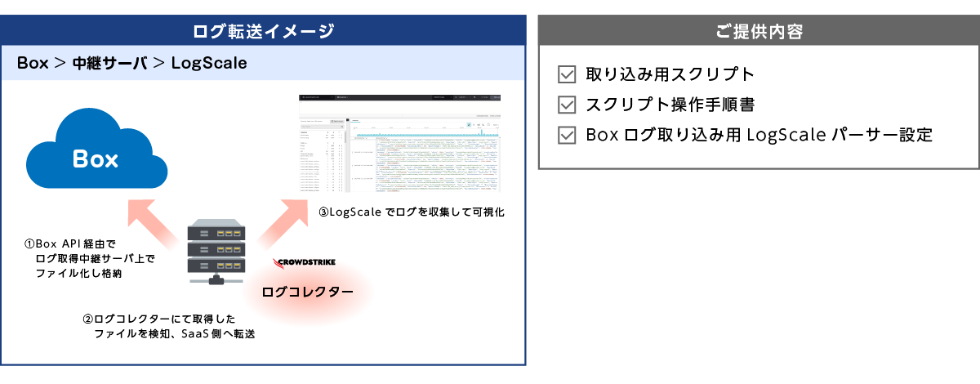Image resolution: width=980 pixels, height=384 pixels.
Task: Select 中継サーバ in the breadcrumb path
Action: 110,63
